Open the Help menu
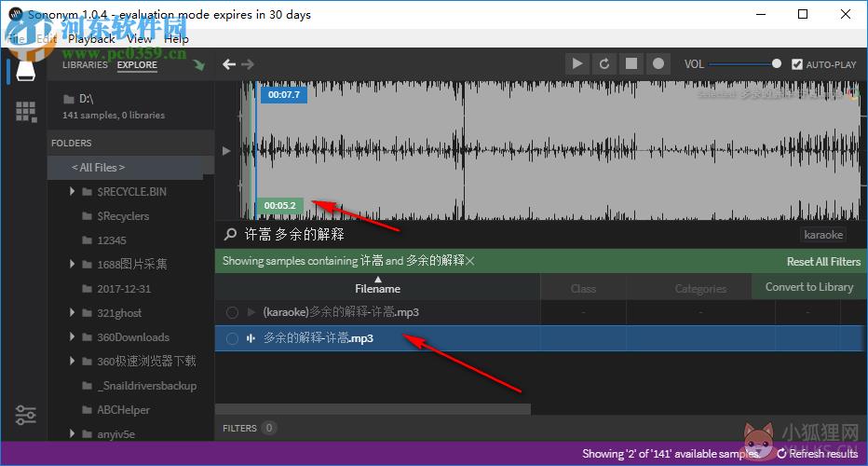 pos(176,39)
